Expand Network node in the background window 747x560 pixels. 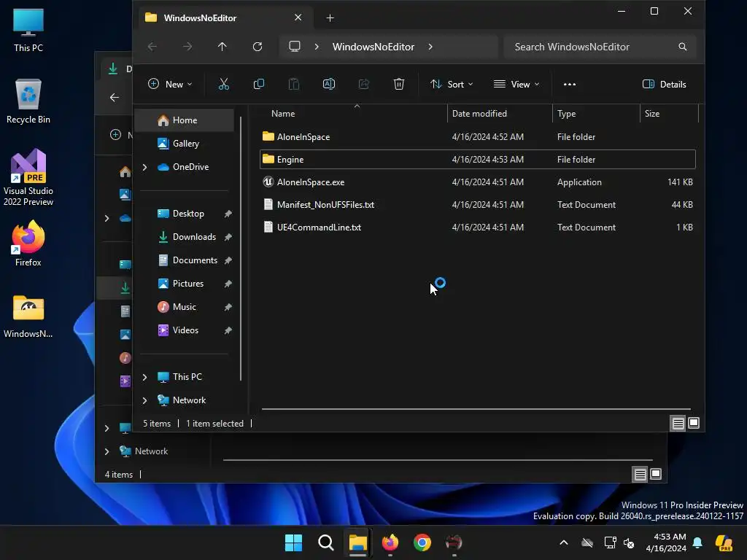click(107, 451)
